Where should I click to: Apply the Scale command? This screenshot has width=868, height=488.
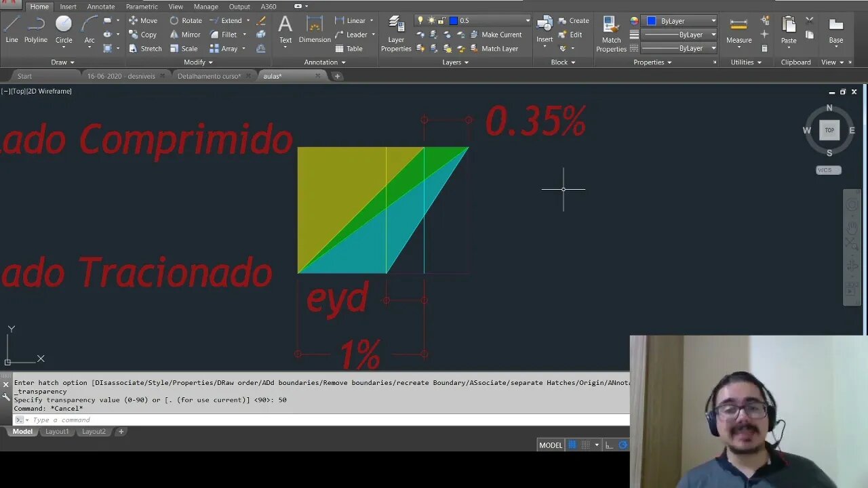184,49
